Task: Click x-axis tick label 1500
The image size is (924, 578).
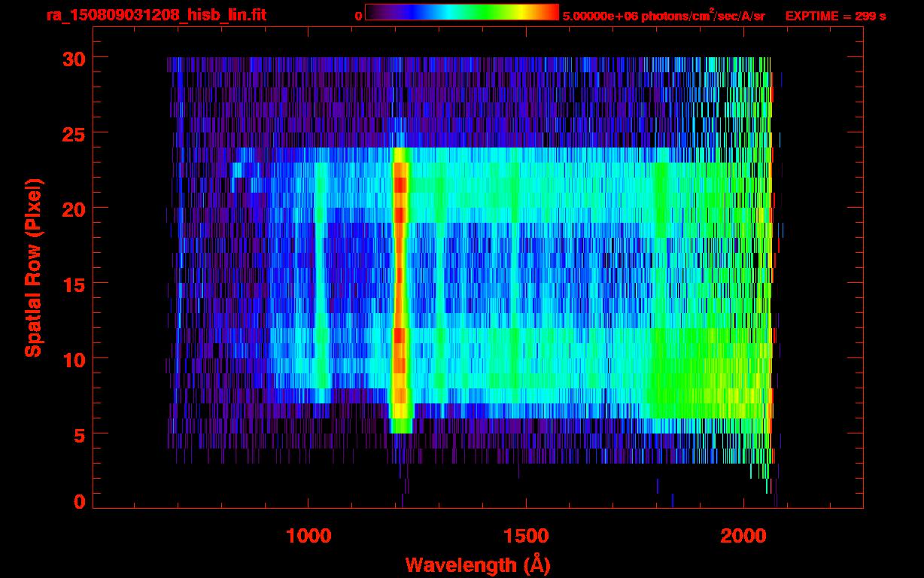Action: point(526,537)
